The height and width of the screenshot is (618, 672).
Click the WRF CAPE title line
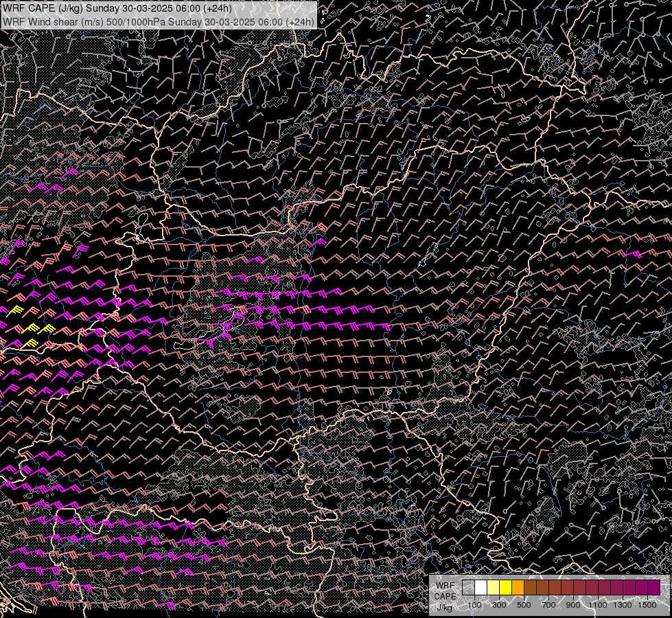pos(117,8)
